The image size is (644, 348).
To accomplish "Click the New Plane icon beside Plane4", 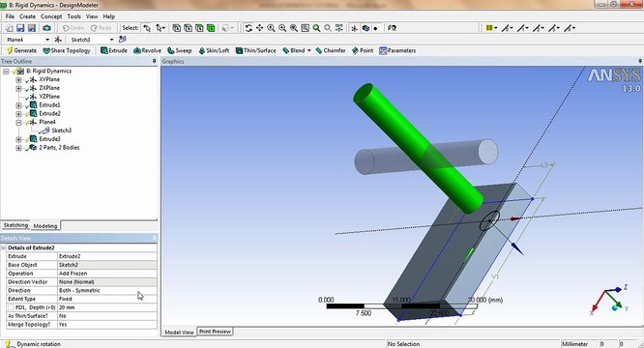I will pyautogui.click(x=58, y=40).
